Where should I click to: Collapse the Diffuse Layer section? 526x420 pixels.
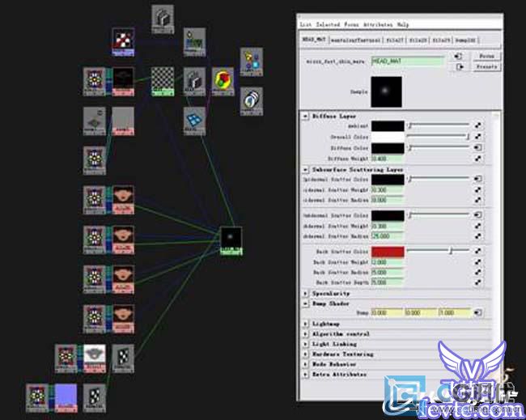click(305, 116)
